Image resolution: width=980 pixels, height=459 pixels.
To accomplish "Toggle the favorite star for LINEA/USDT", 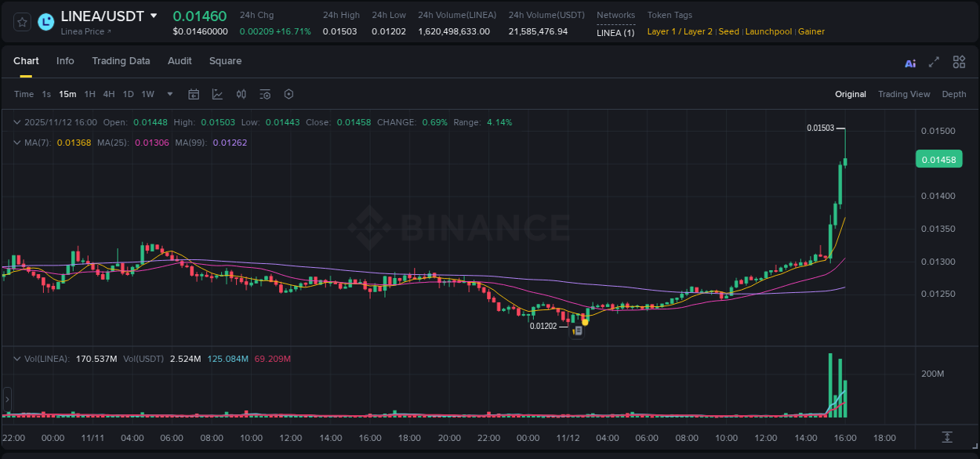I will tap(21, 22).
